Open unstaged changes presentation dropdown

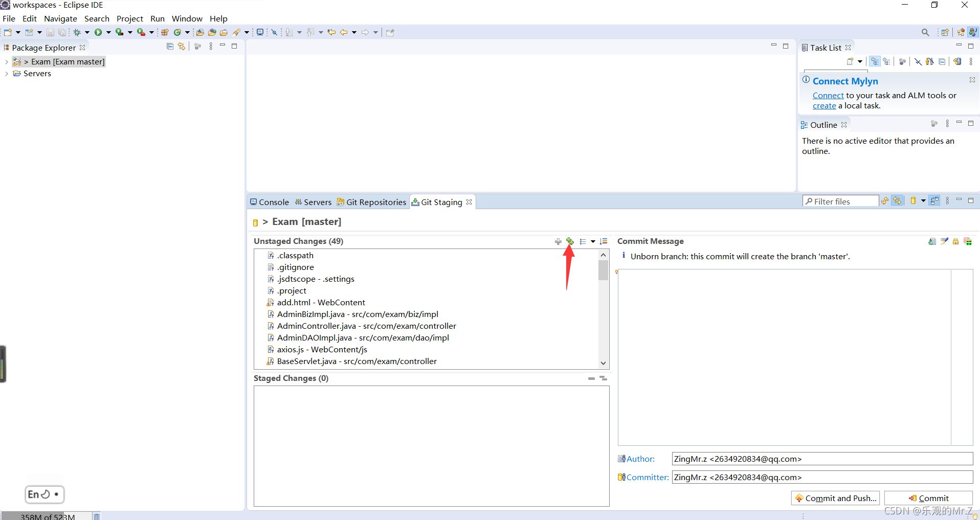(x=593, y=241)
